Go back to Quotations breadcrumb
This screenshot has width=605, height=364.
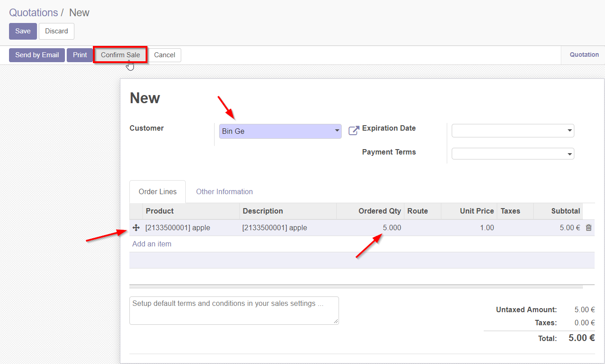(x=34, y=13)
